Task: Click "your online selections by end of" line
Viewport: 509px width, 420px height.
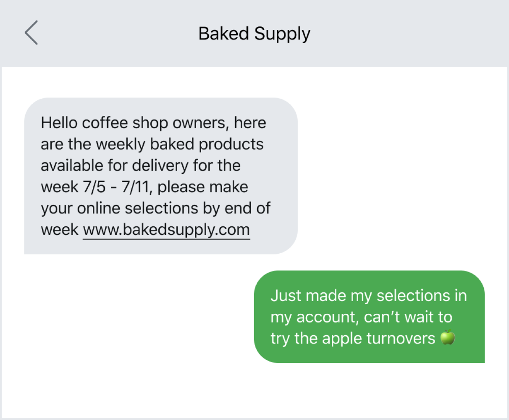Action: click(155, 208)
